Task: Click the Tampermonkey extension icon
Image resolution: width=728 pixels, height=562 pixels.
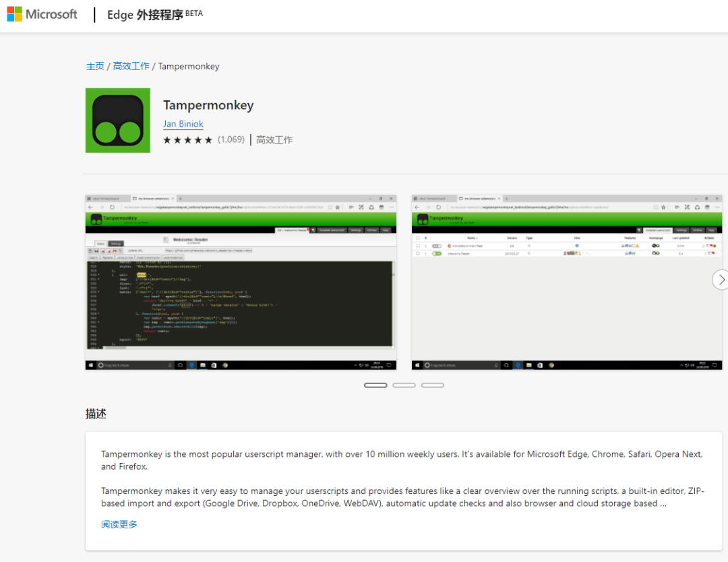Action: click(118, 121)
